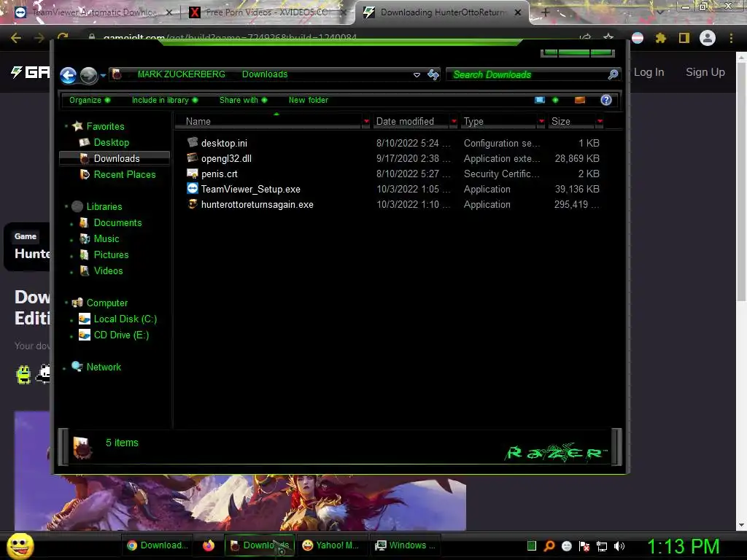Viewport: 747px width, 560px height.
Task: Open the Chrome three-dot menu
Action: click(731, 38)
